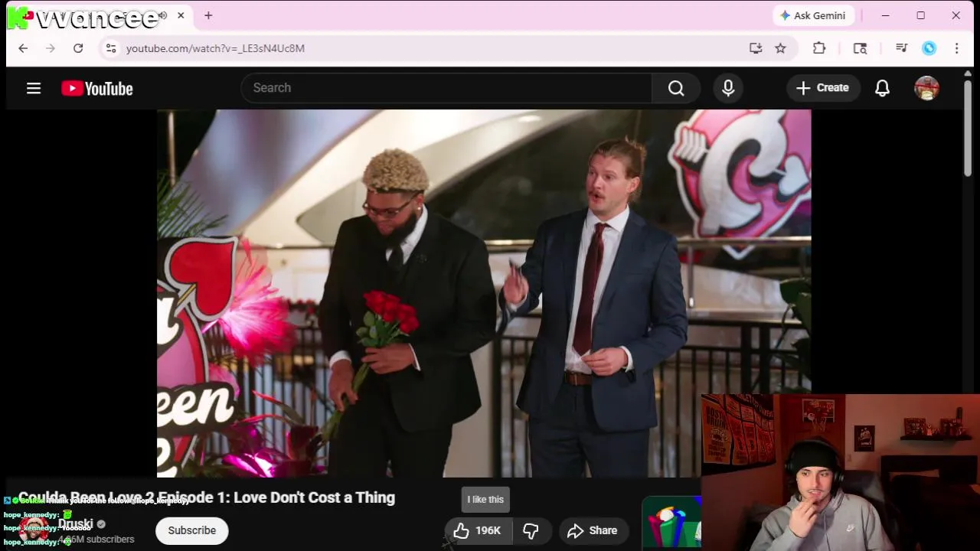Open the Create menu
Screen dimensions: 980x551
[x=822, y=88]
